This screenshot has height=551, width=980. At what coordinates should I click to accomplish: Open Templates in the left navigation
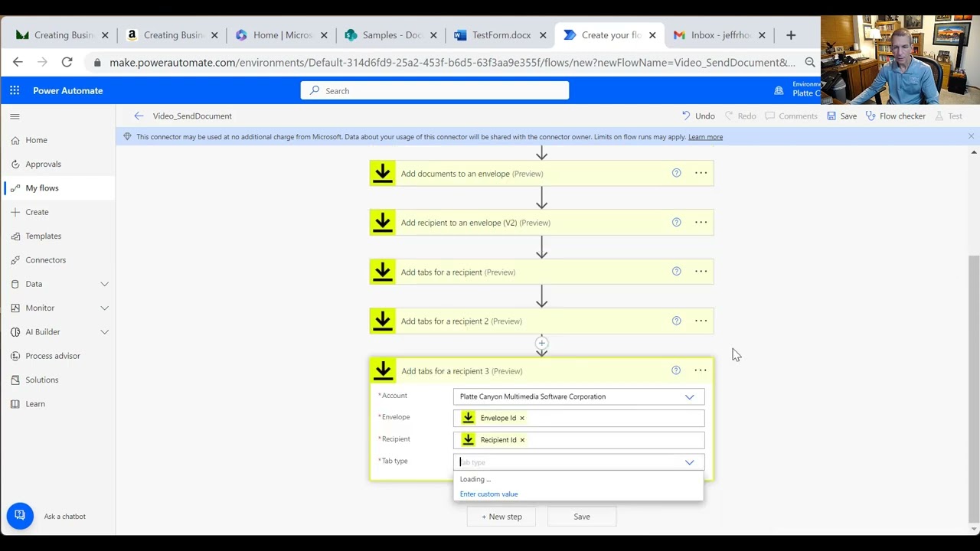tap(58, 236)
